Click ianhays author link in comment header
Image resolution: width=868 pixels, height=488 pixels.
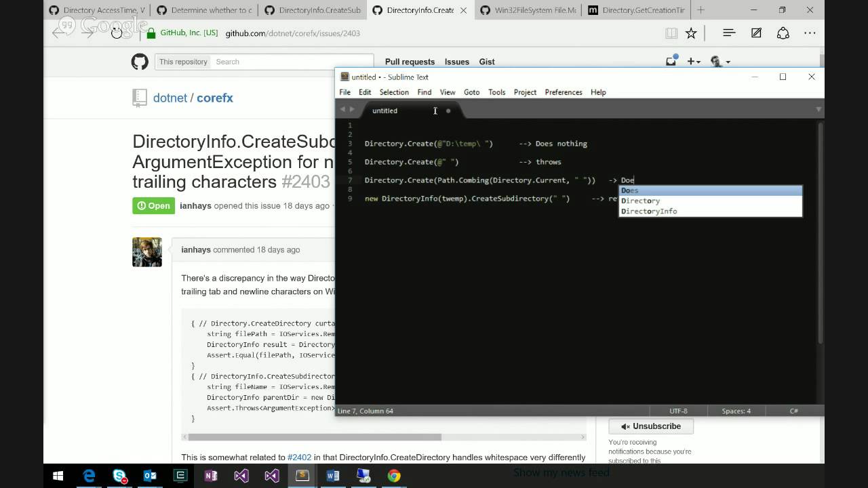pos(196,249)
